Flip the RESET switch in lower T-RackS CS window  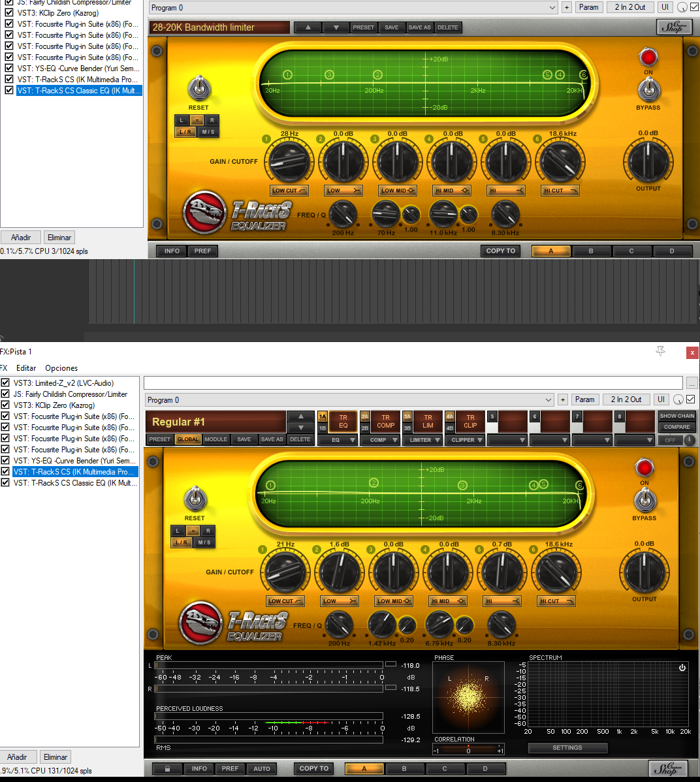pos(195,499)
